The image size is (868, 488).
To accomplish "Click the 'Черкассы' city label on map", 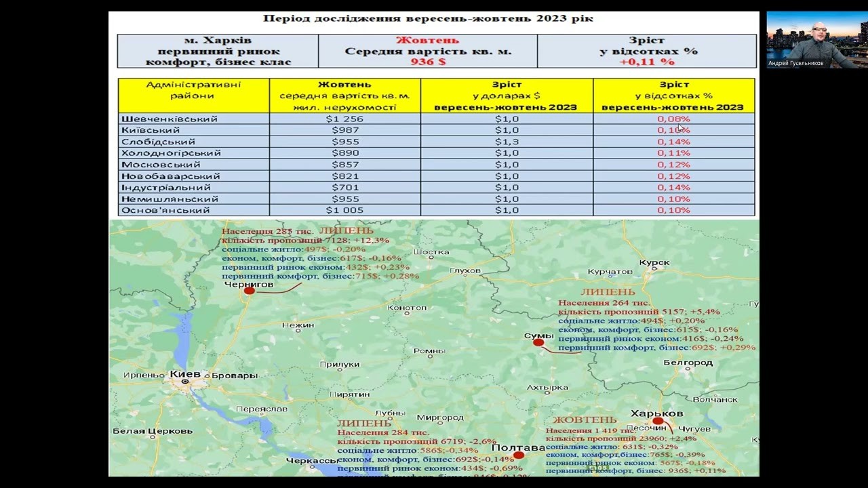I will click(312, 461).
